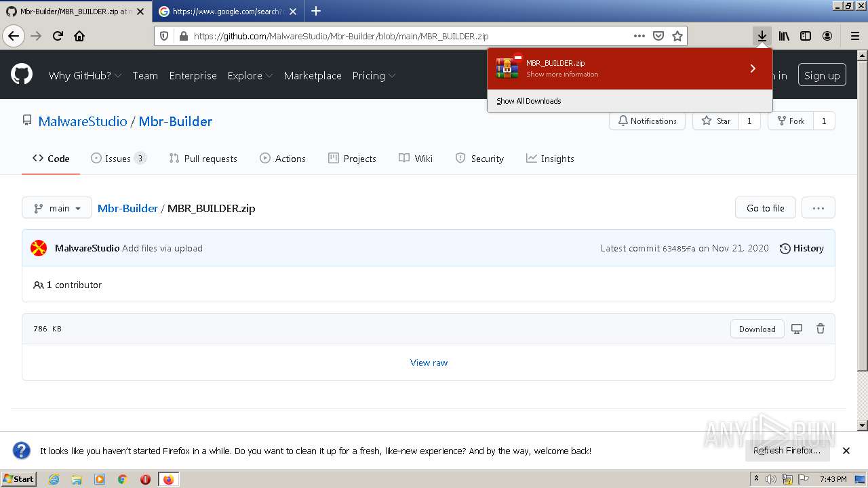This screenshot has height=488, width=868.
Task: Open the Mbr-Builder repository title link
Action: [176, 121]
